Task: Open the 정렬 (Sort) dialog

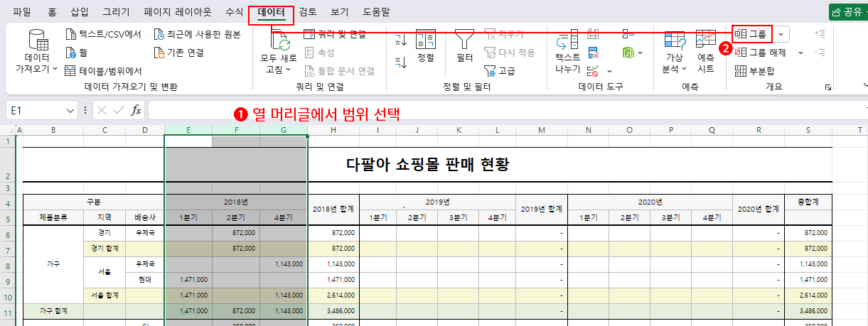Action: coord(425,47)
